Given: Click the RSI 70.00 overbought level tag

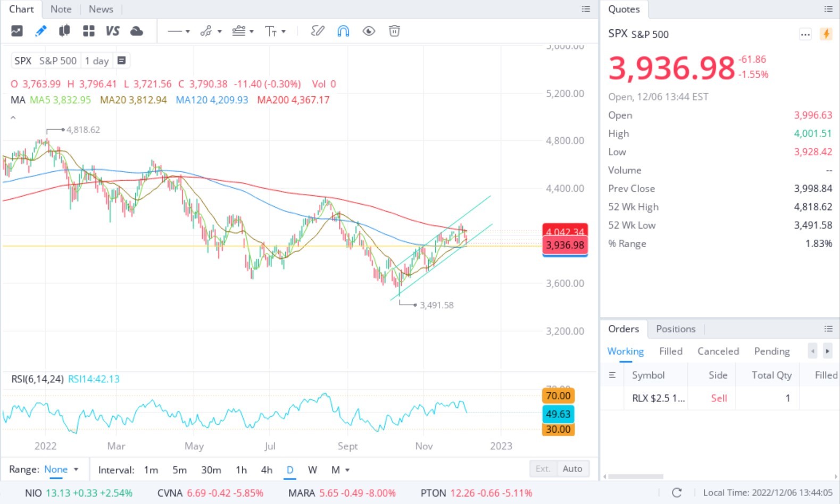Looking at the screenshot, I should point(558,396).
